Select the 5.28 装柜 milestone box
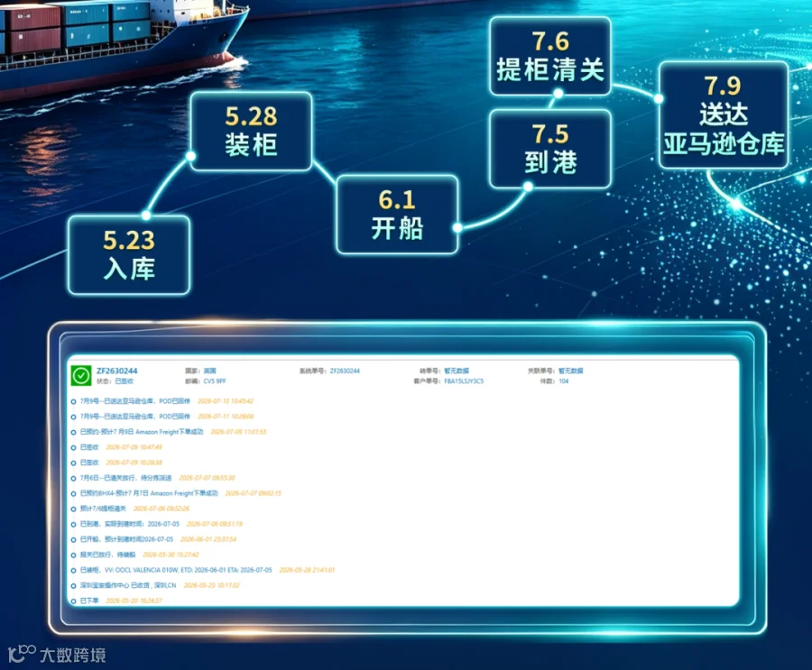This screenshot has height=670, width=812. pyautogui.click(x=251, y=132)
